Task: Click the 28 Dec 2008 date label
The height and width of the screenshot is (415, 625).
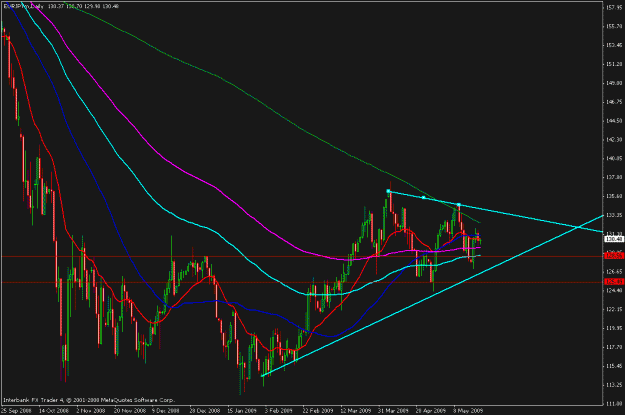Action: (205, 410)
